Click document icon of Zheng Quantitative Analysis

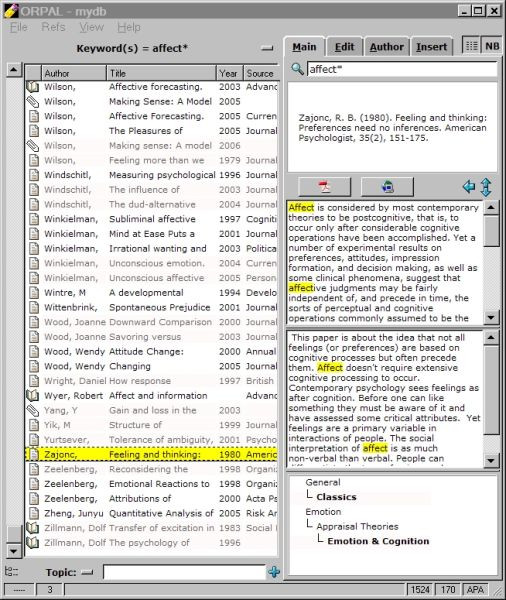[x=34, y=513]
